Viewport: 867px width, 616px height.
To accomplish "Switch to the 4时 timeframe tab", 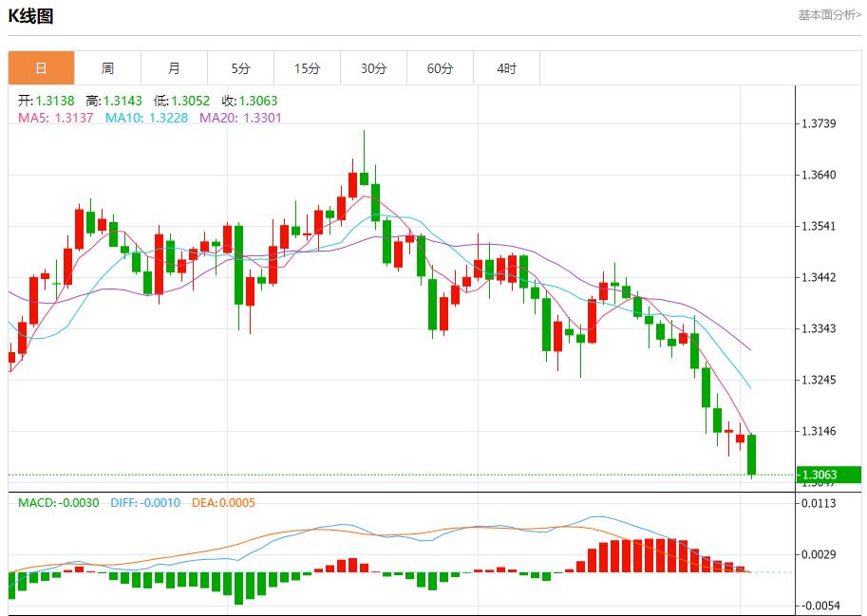I will pyautogui.click(x=506, y=68).
